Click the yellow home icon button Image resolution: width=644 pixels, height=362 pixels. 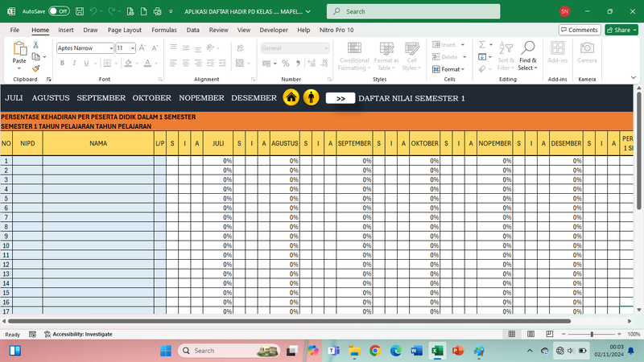(x=291, y=97)
